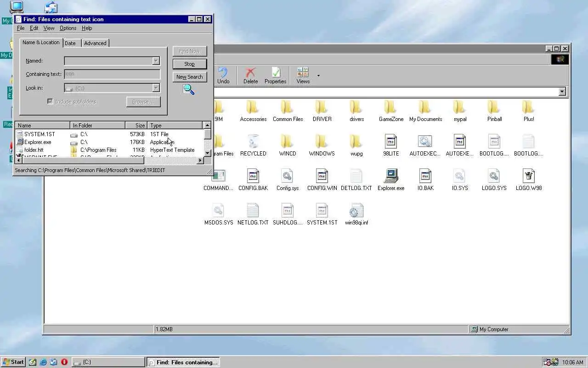Click the Find: Files containing taskbar button

[183, 362]
